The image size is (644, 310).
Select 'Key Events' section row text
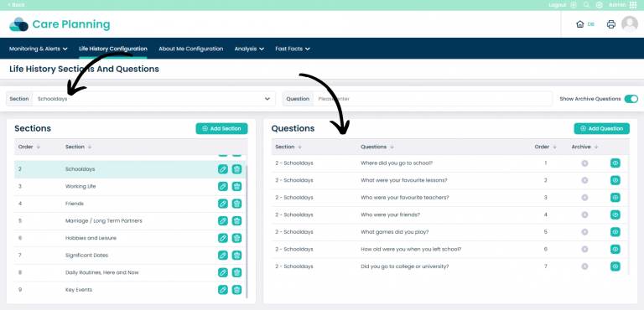coord(79,290)
